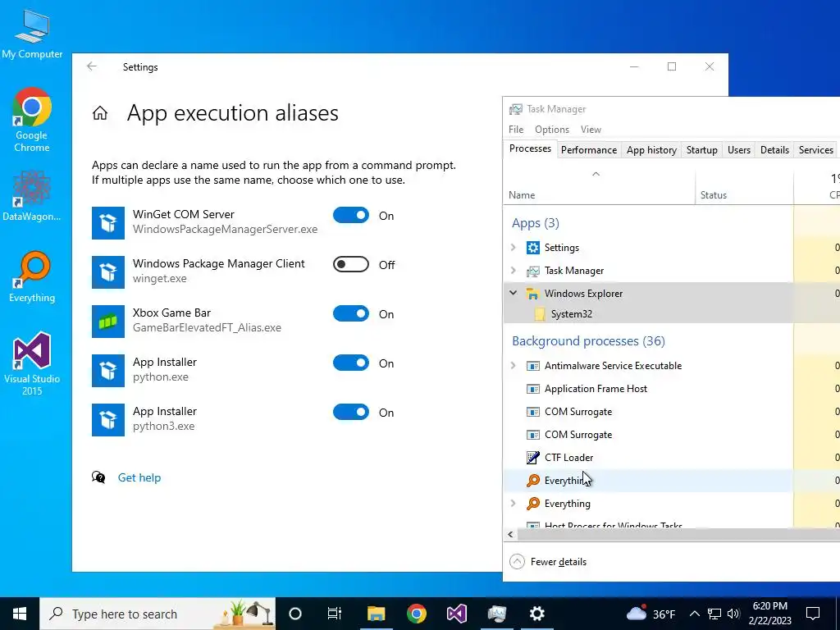Go back with the Settings back arrow
Screen dimensions: 840x630
(92, 66)
